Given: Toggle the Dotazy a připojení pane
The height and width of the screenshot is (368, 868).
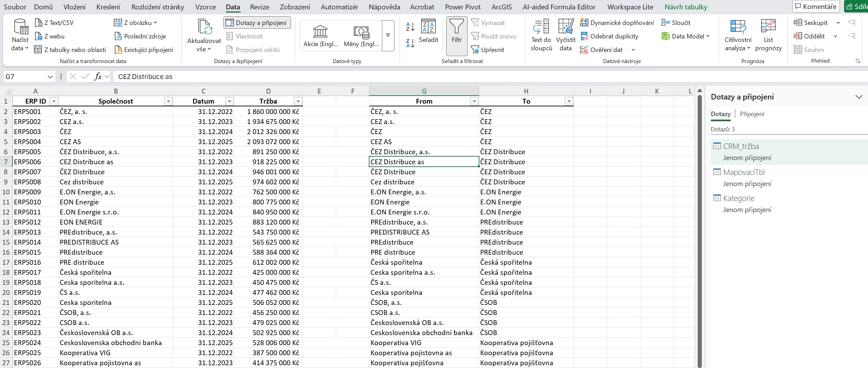Looking at the screenshot, I should tap(257, 23).
